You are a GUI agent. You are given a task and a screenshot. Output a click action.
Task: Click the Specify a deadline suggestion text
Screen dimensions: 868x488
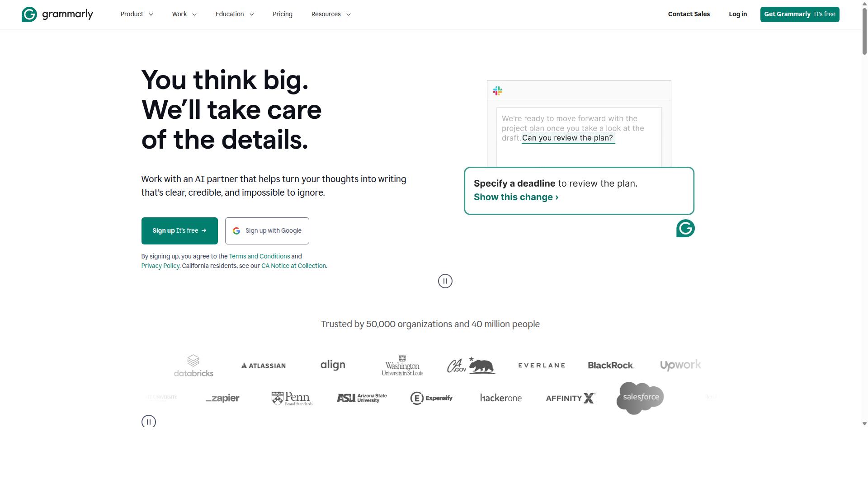pyautogui.click(x=556, y=184)
